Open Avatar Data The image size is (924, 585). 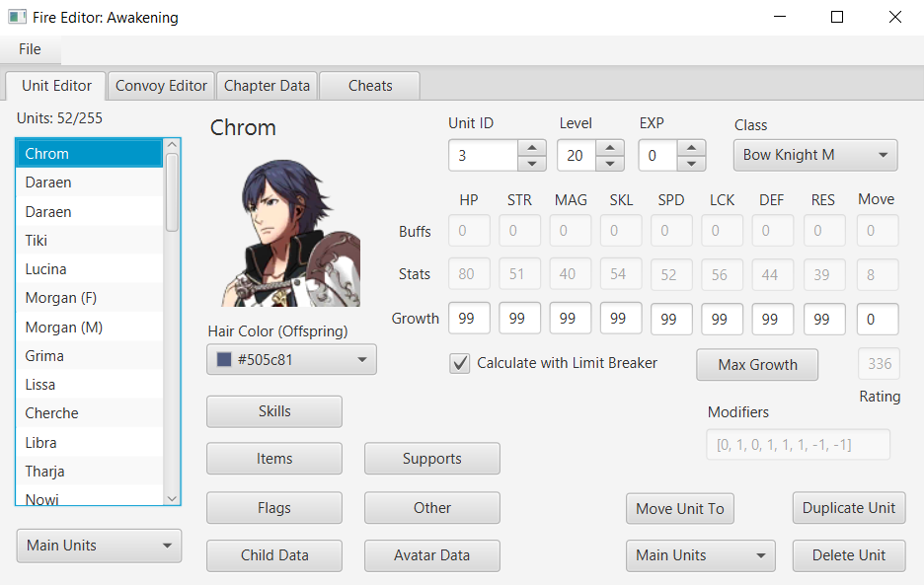432,555
